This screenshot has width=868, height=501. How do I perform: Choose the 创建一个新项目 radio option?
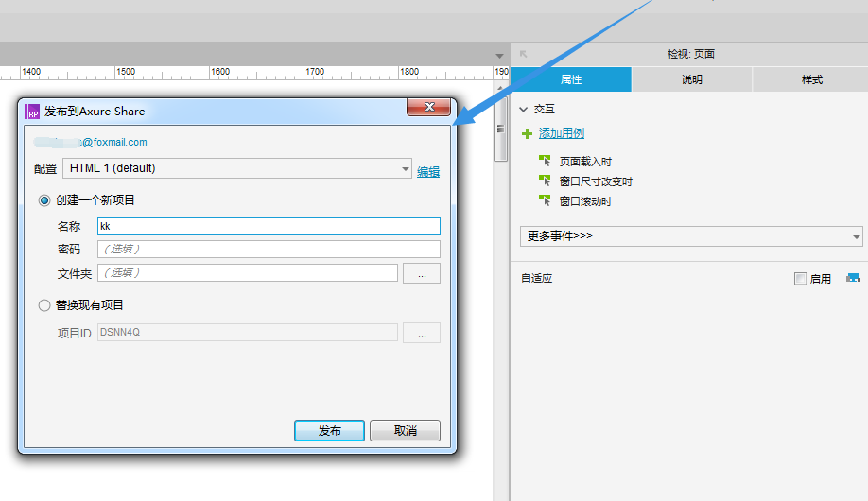pyautogui.click(x=44, y=200)
